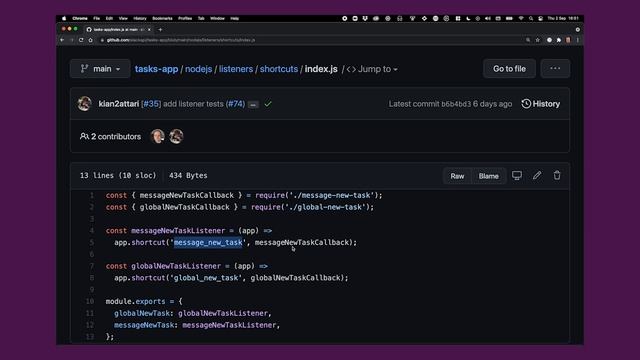Click the Go to file button
The width and height of the screenshot is (640, 360).
(x=509, y=69)
